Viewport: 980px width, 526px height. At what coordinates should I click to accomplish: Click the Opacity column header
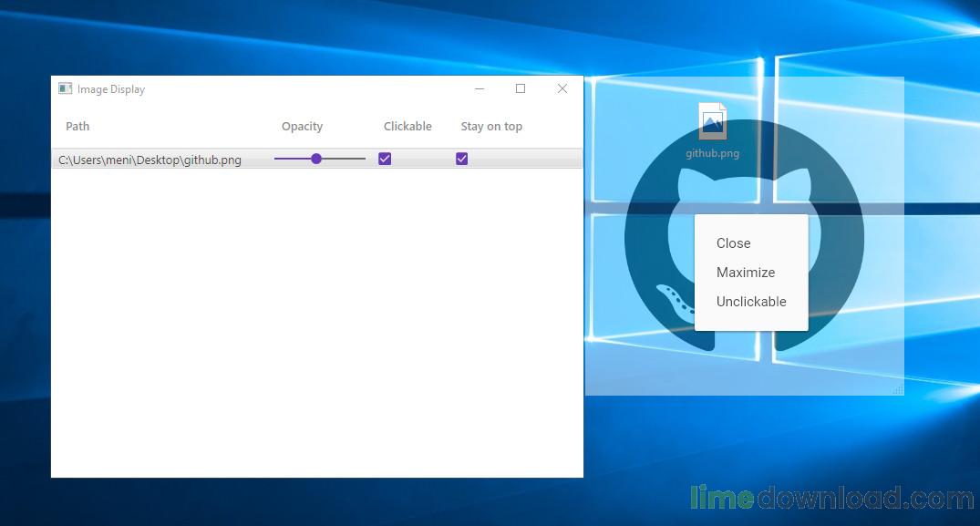302,126
